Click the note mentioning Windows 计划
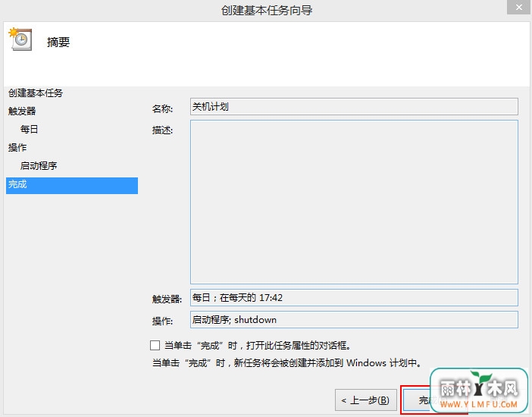532x417 pixels. 287,363
